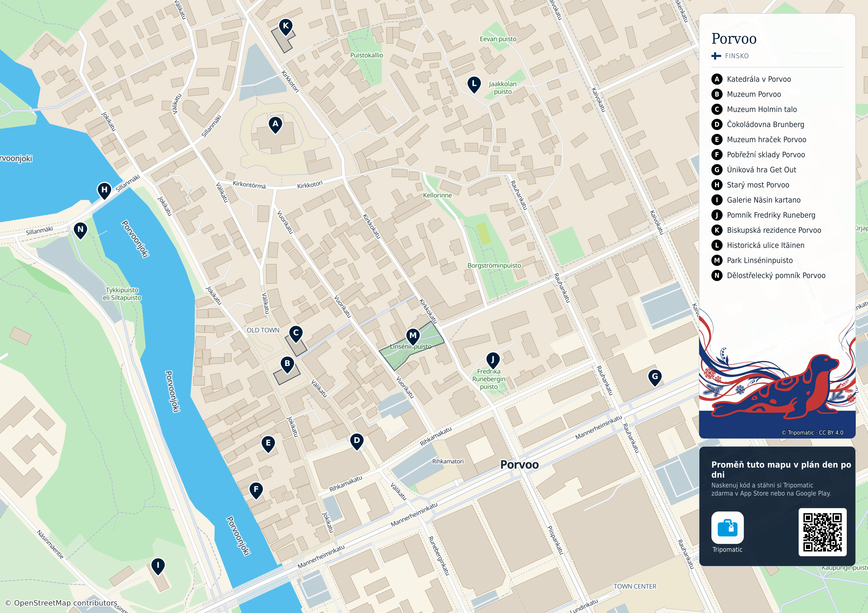This screenshot has height=613, width=868.
Task: Select legend entry Starý most Porvoo
Action: coord(750,185)
